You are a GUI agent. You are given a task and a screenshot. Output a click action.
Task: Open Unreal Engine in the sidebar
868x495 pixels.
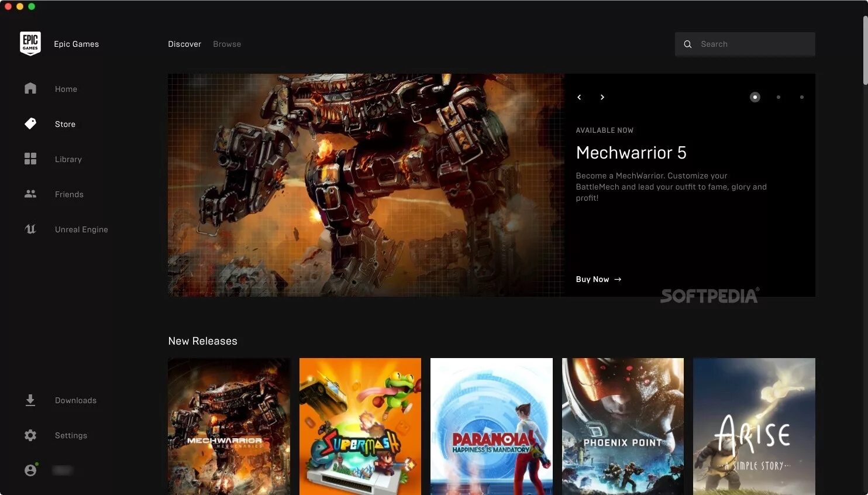tap(81, 229)
